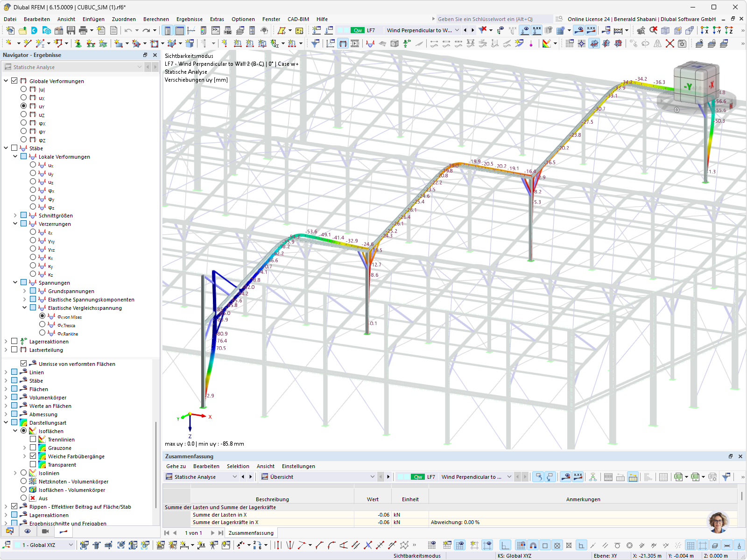The width and height of the screenshot is (747, 560).
Task: Click the support avatar thumbnail
Action: 718,522
